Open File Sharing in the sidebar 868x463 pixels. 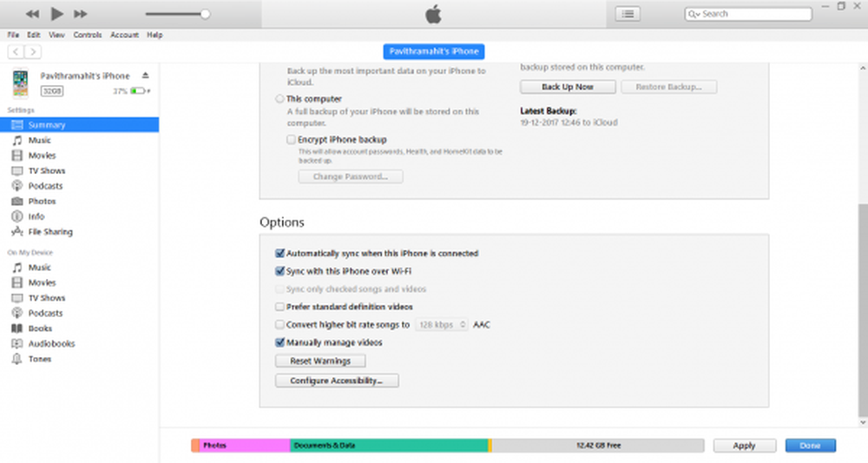coord(50,232)
